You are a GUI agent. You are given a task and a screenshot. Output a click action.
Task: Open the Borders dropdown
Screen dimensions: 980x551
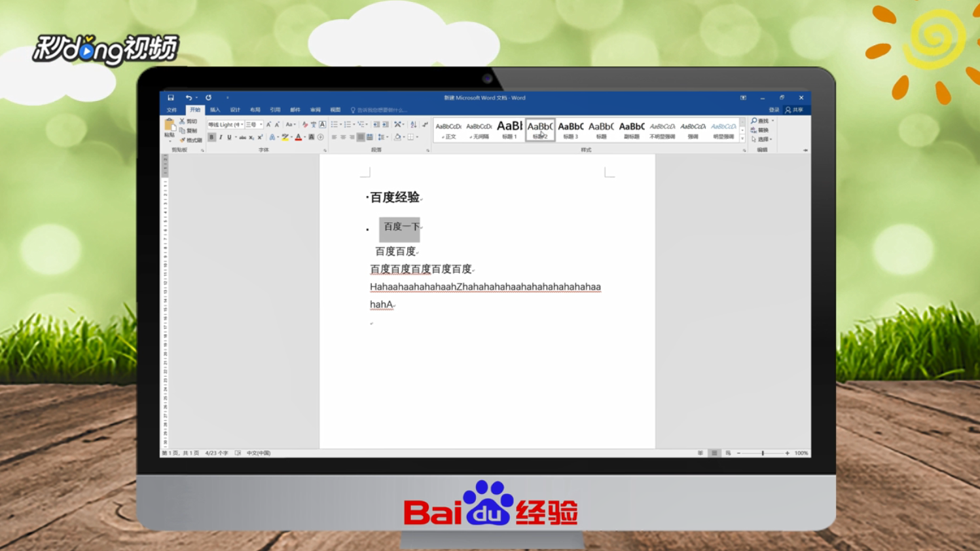coord(418,137)
